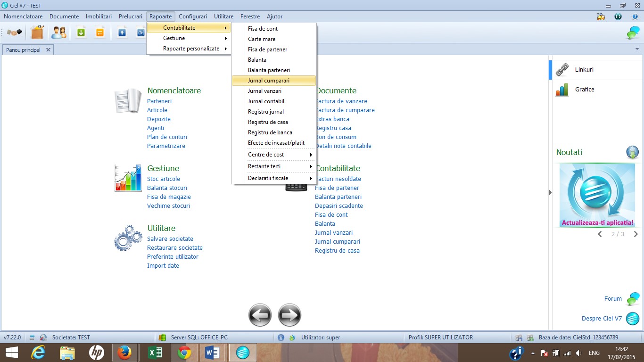Click the Societate: TEST status bar entry
Image resolution: width=644 pixels, height=362 pixels.
pyautogui.click(x=71, y=337)
